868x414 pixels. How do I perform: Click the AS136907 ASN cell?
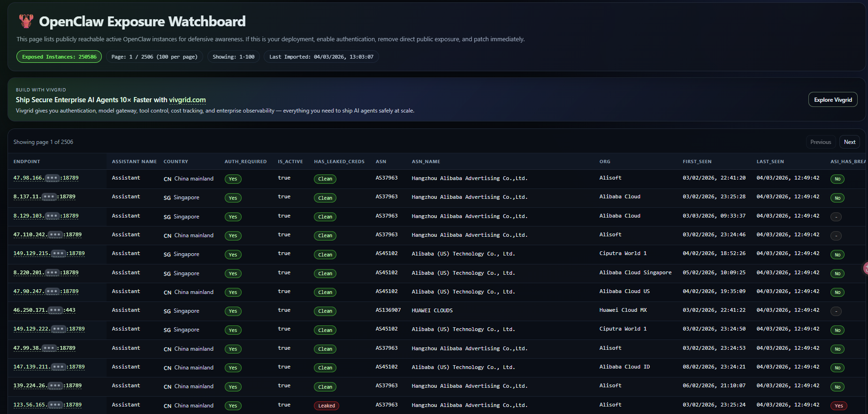coord(388,310)
